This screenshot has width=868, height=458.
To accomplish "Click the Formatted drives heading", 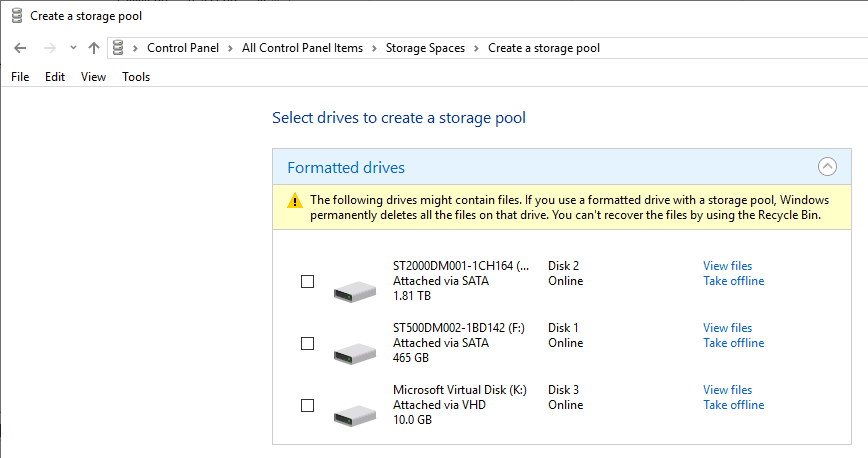I will point(346,167).
